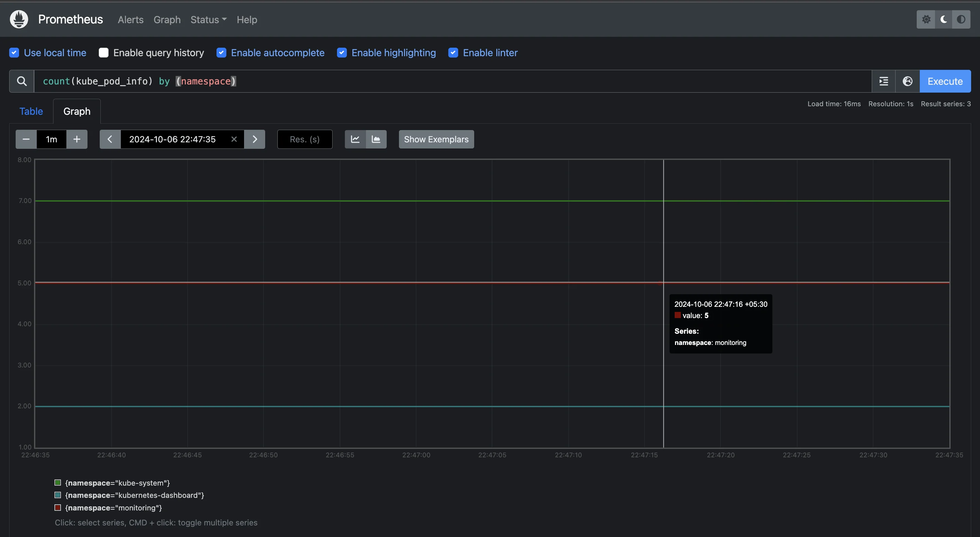The height and width of the screenshot is (537, 980).
Task: Open the Status dropdown menu
Action: (x=208, y=19)
